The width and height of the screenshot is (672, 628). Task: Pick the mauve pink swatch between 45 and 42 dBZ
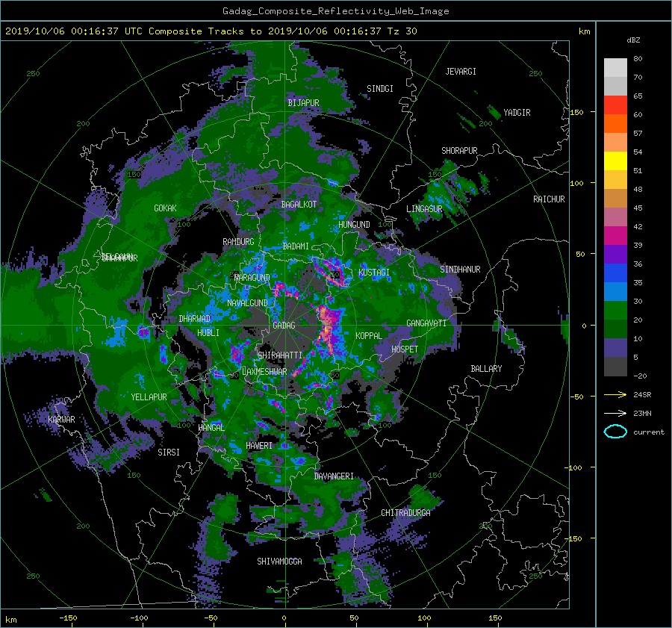pos(615,217)
